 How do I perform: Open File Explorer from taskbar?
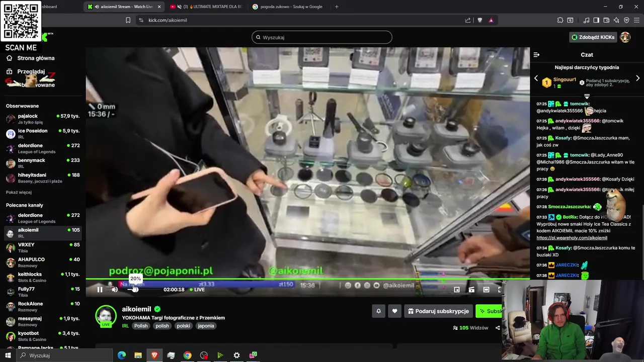(x=138, y=355)
